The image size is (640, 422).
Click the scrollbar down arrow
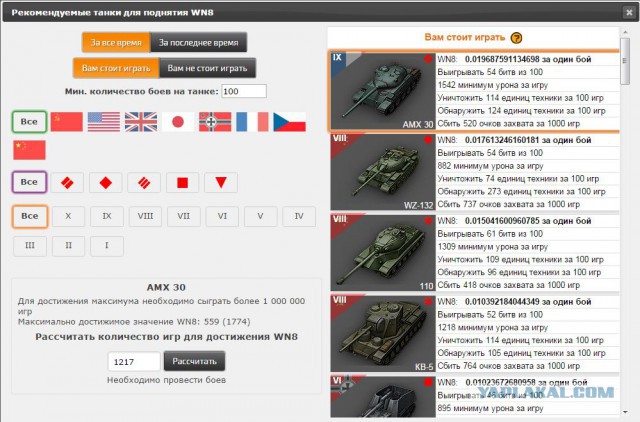pyautogui.click(x=625, y=412)
